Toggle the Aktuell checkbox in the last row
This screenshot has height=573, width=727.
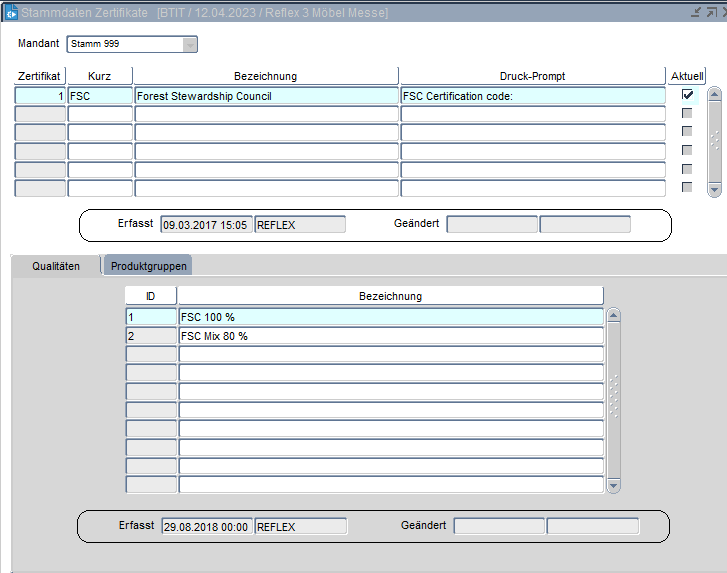click(x=687, y=187)
